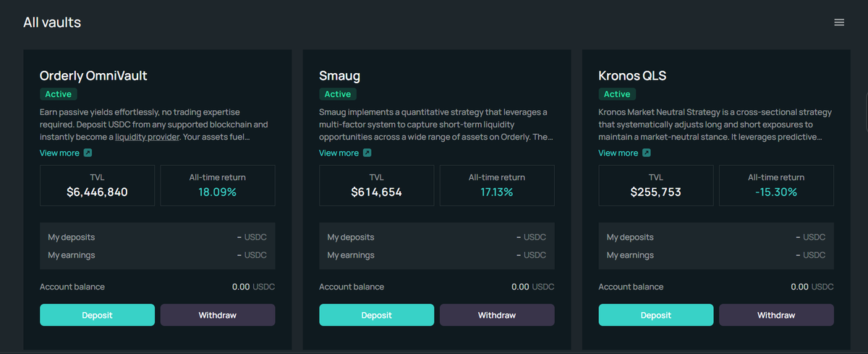
Task: Click the Orderly OmniVault title
Action: (94, 75)
